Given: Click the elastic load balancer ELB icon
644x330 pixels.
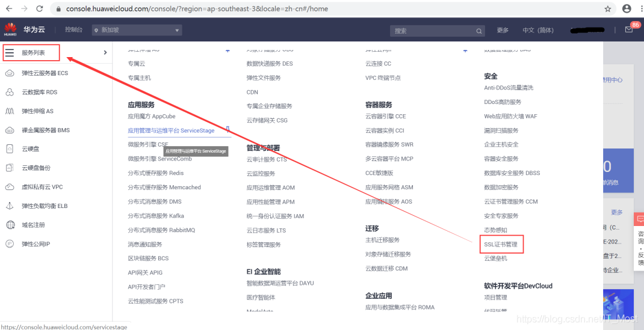Looking at the screenshot, I should 10,206.
